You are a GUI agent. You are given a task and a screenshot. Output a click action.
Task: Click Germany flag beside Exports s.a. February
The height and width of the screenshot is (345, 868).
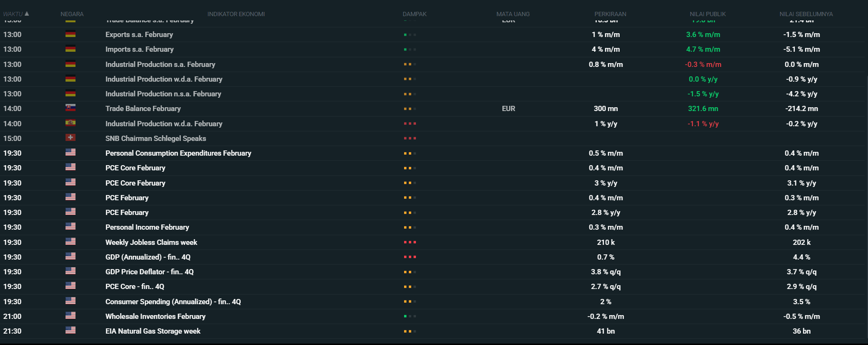point(70,34)
